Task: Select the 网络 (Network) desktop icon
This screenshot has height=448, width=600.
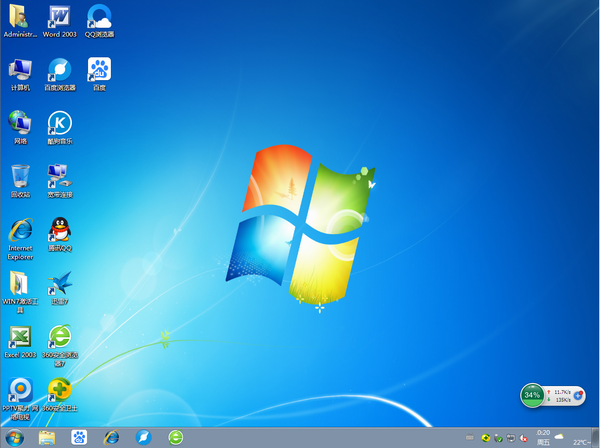Action: pyautogui.click(x=20, y=123)
